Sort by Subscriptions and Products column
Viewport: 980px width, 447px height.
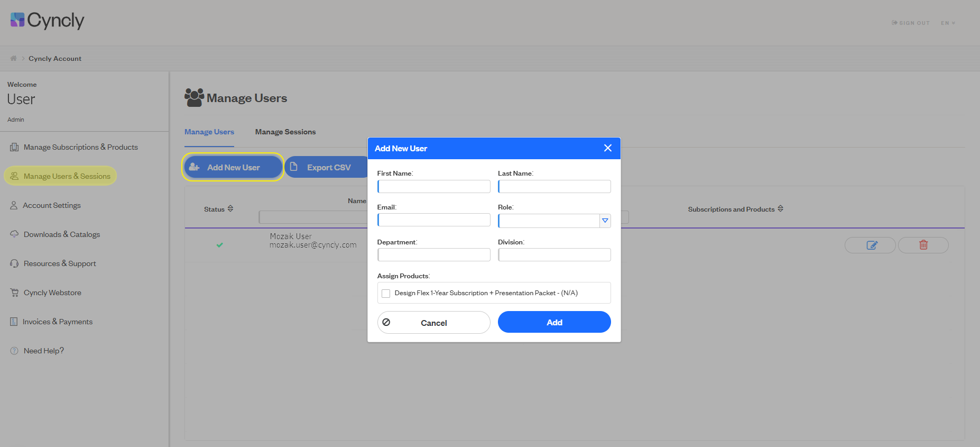(x=780, y=209)
